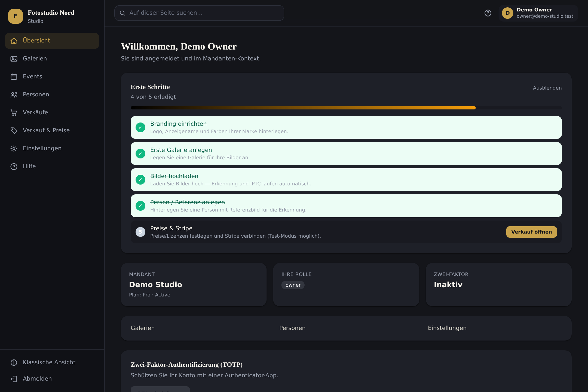588x392 pixels.
Task: Click the help icon in the top bar
Action: [x=488, y=13]
